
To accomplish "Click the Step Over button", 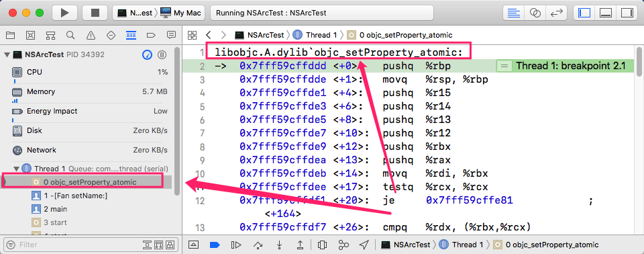I will pyautogui.click(x=258, y=245).
